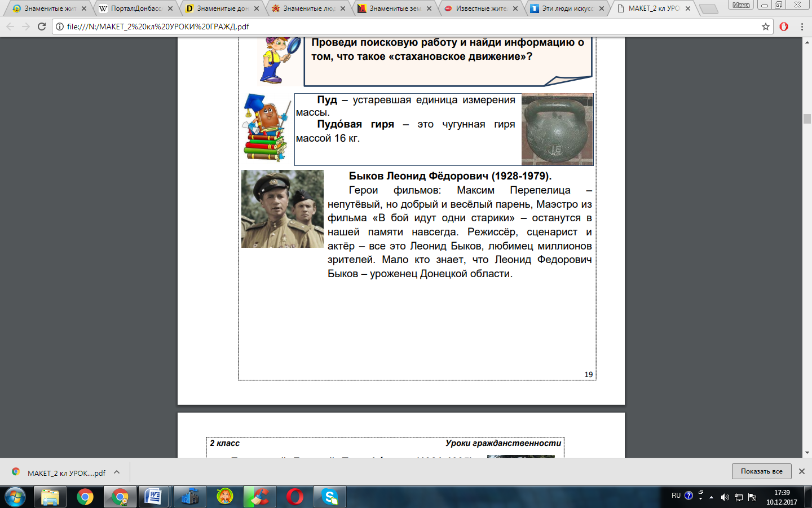Screen dimensions: 812x508
Task: Click scrollbar down arrow
Action: [807, 453]
